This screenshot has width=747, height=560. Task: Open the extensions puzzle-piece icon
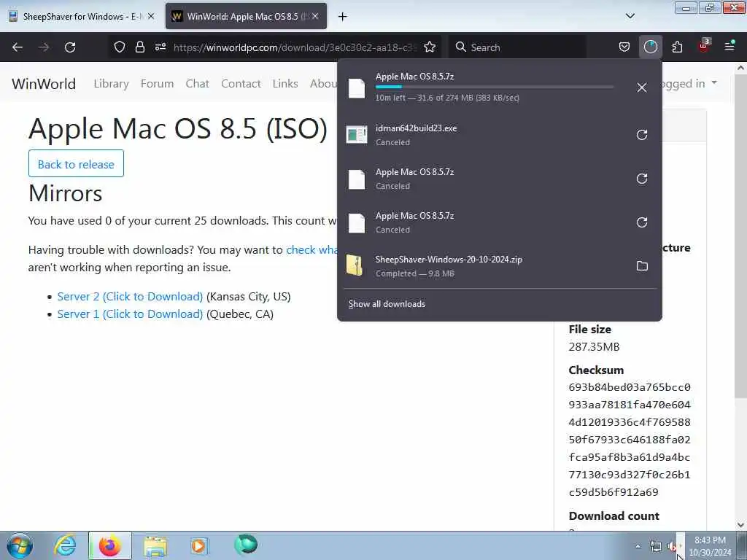coord(677,47)
